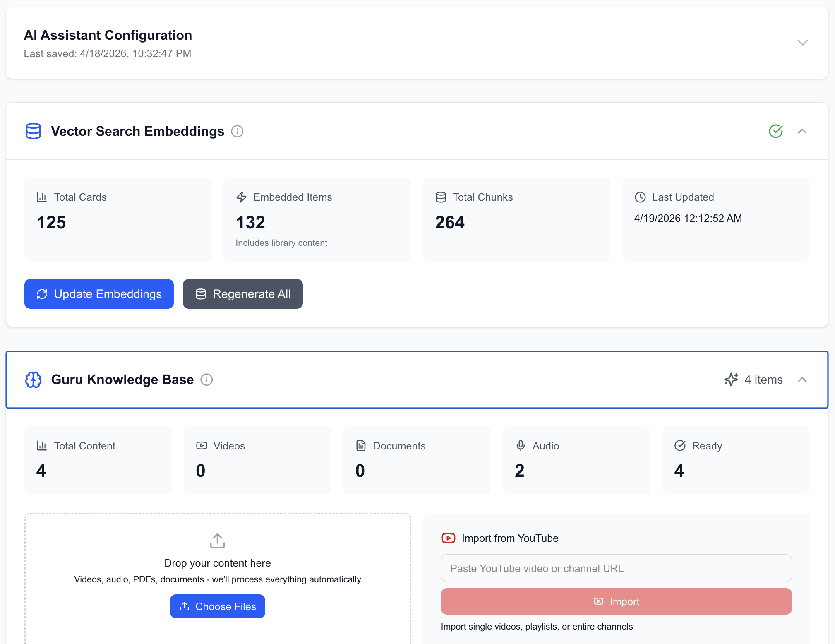Click the red YouTube icon
Viewport: 835px width, 644px height.
tap(449, 538)
